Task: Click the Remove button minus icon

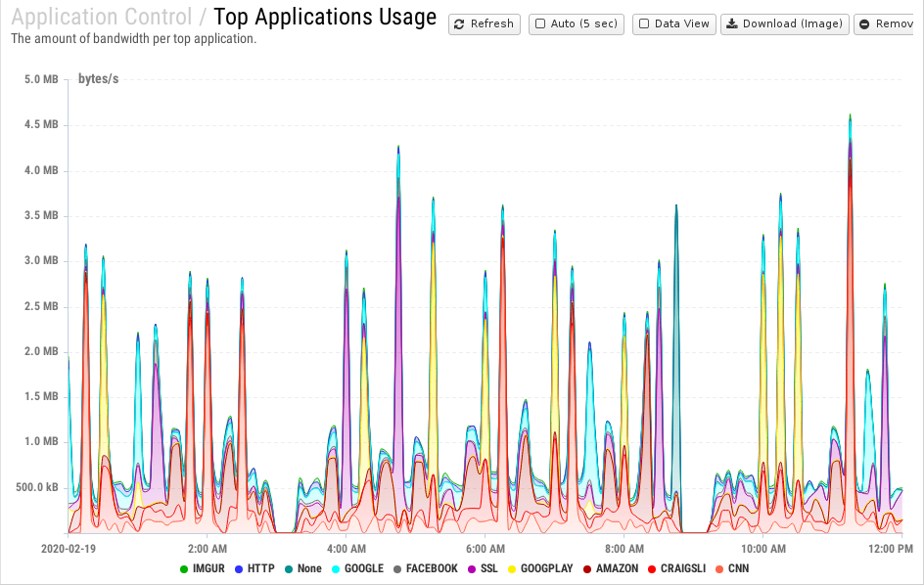Action: [x=864, y=24]
